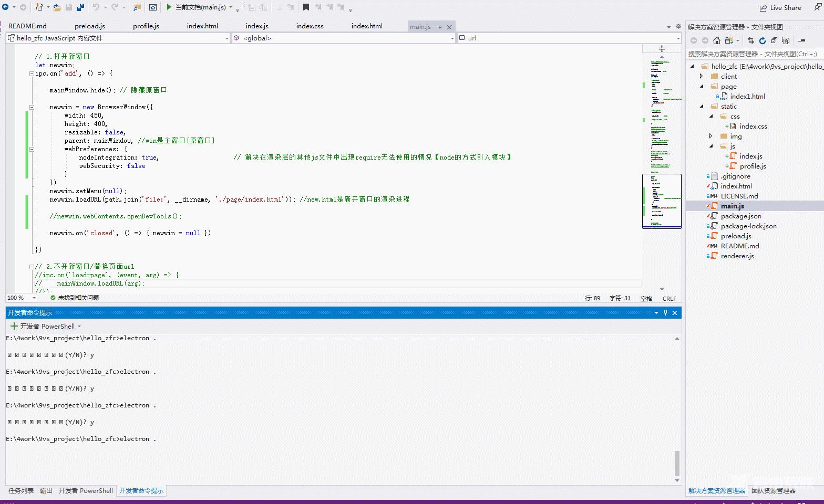Click the Solution Explorer search input field
The image size is (824, 504).
point(753,54)
